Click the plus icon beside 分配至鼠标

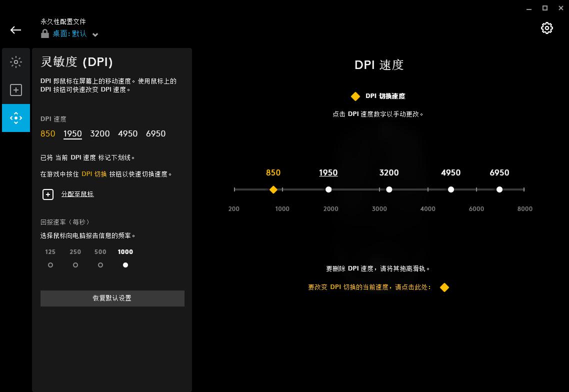pyautogui.click(x=48, y=194)
